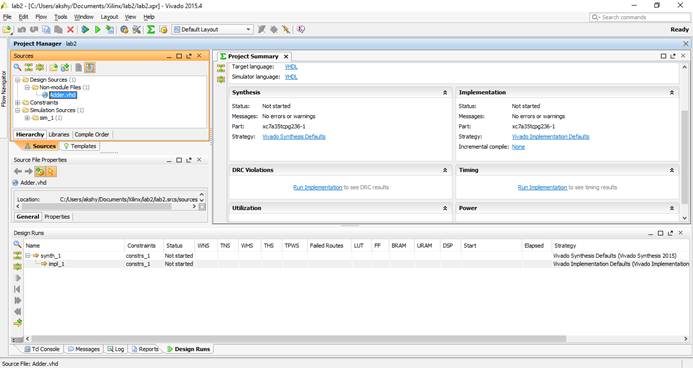Open the Default Layout dropdown

point(213,30)
